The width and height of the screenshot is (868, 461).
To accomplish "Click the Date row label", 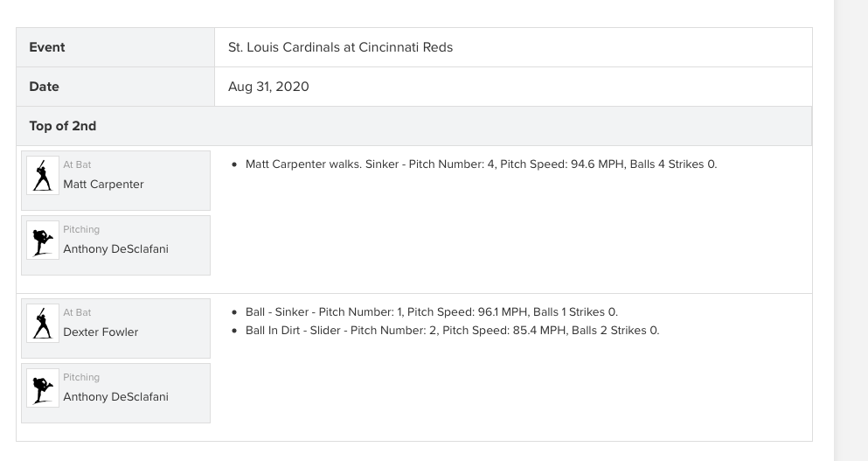I will click(45, 87).
